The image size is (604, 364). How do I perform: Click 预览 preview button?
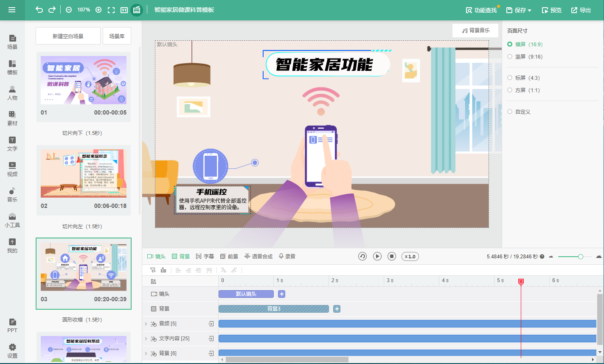[552, 10]
